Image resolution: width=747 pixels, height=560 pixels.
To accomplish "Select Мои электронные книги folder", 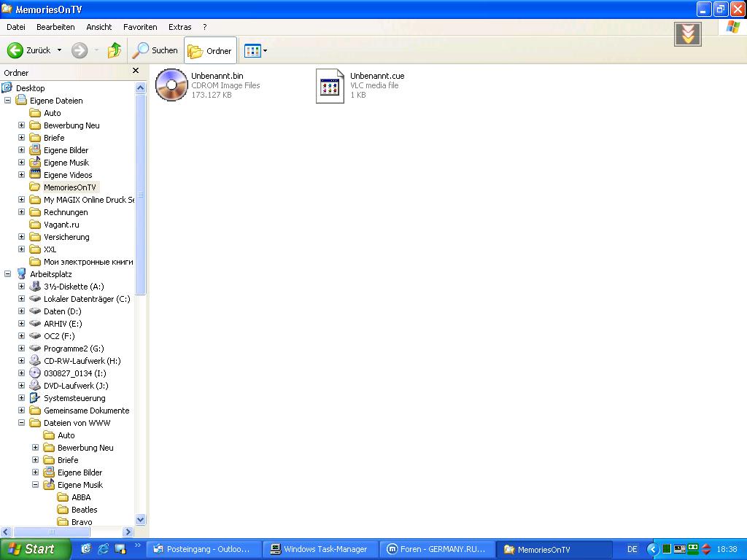I will (x=88, y=262).
